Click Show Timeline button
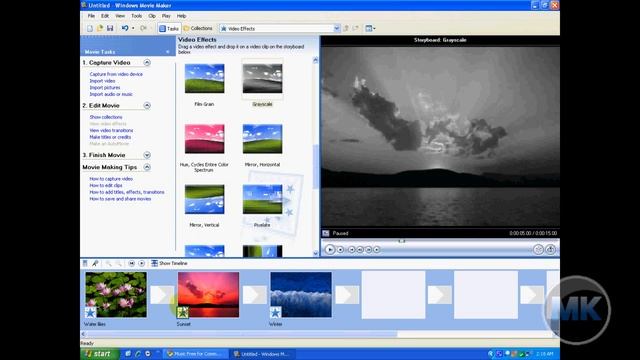Screen dimensions: 640x360 click(169, 263)
